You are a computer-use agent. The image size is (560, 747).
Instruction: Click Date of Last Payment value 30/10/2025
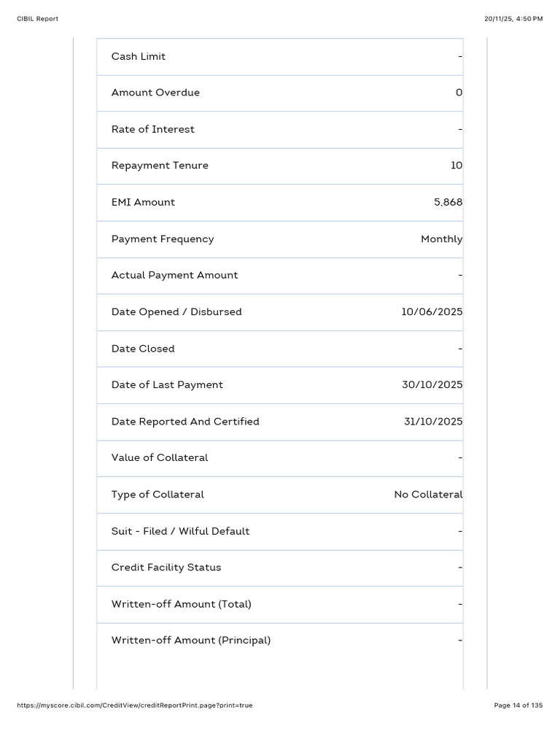(x=432, y=384)
